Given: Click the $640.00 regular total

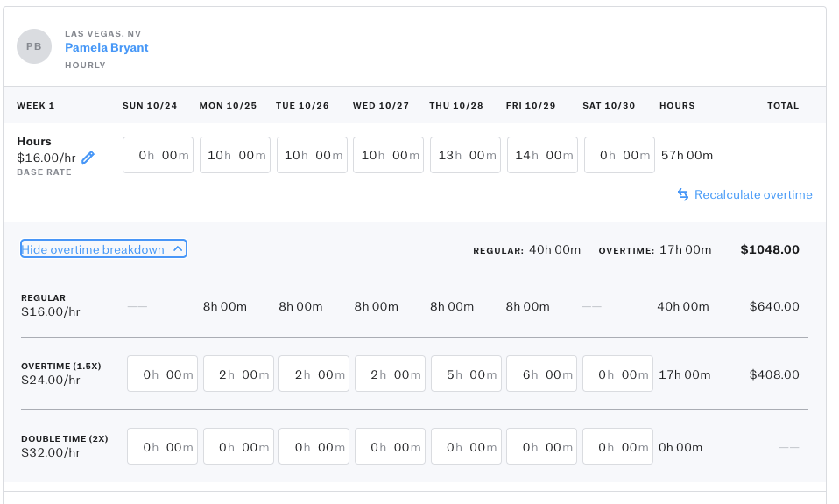Looking at the screenshot, I should click(x=774, y=306).
